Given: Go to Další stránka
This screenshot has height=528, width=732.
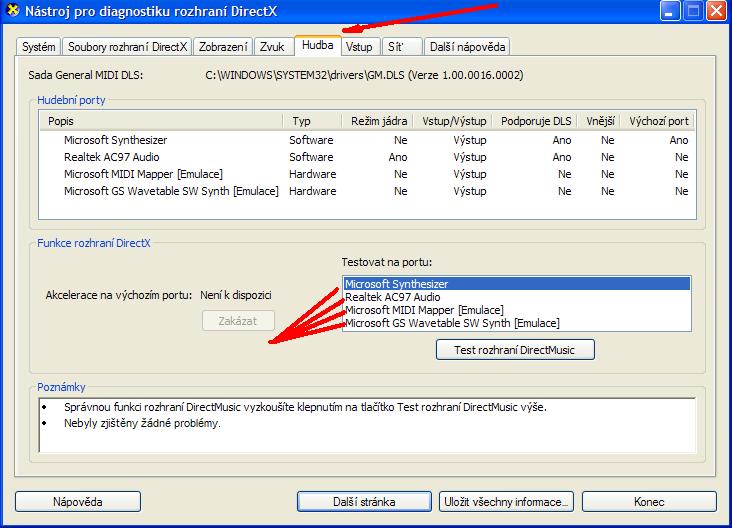Looking at the screenshot, I should click(366, 501).
